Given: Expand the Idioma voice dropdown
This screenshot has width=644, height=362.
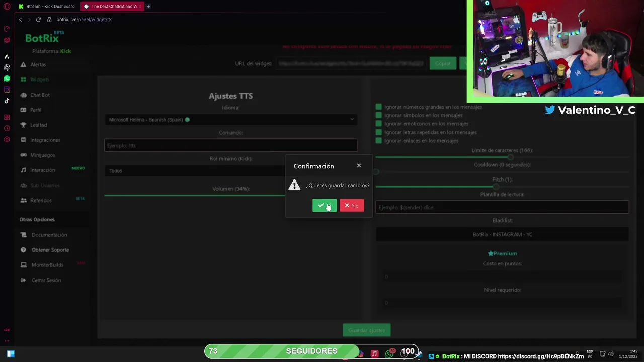Looking at the screenshot, I should pos(231,120).
